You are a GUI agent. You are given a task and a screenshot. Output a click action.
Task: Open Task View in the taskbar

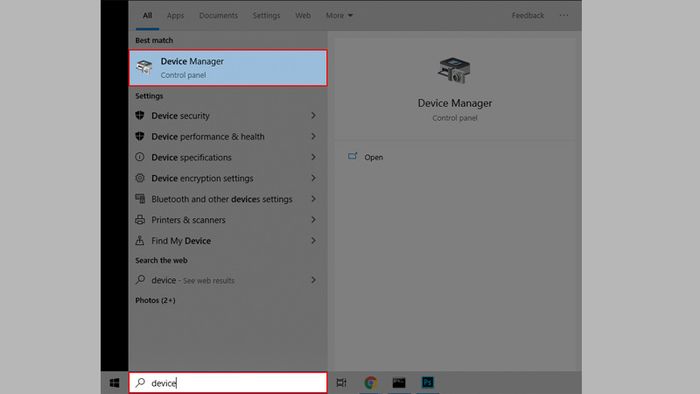click(342, 383)
